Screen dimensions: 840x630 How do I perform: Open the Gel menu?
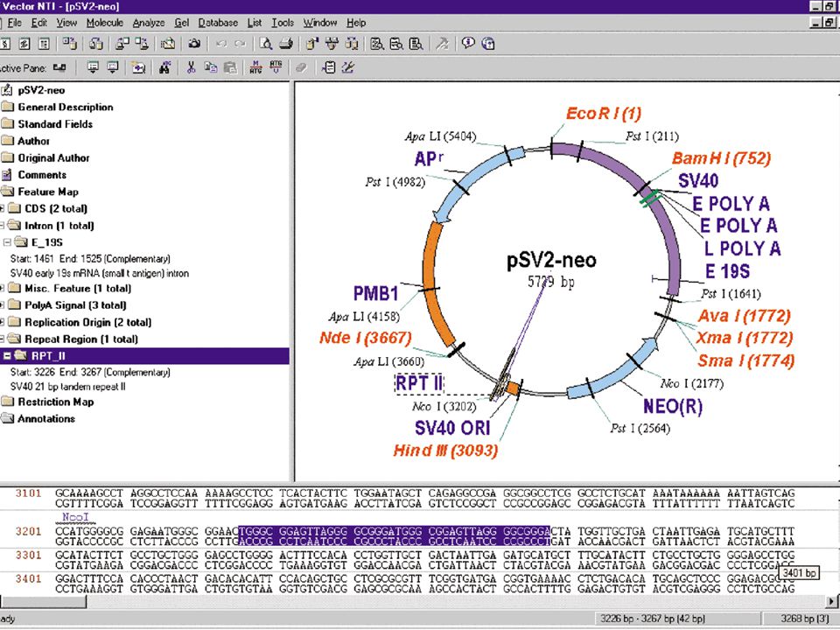[x=182, y=23]
